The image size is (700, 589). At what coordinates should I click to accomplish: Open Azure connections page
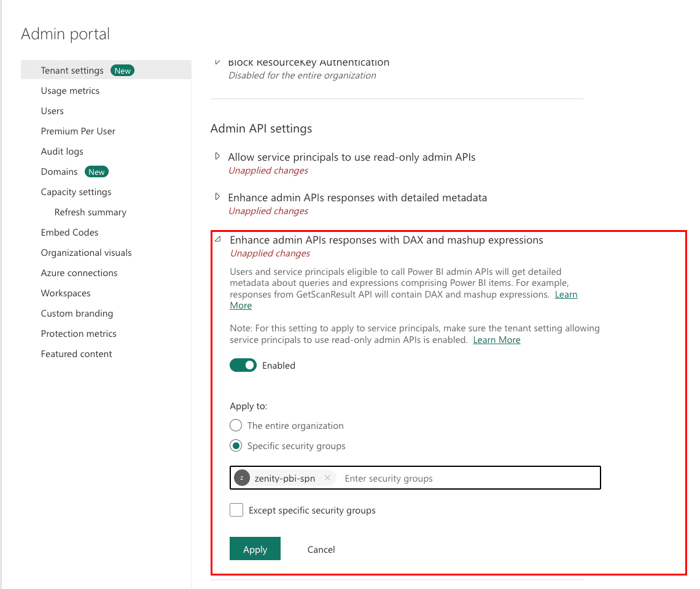point(79,272)
